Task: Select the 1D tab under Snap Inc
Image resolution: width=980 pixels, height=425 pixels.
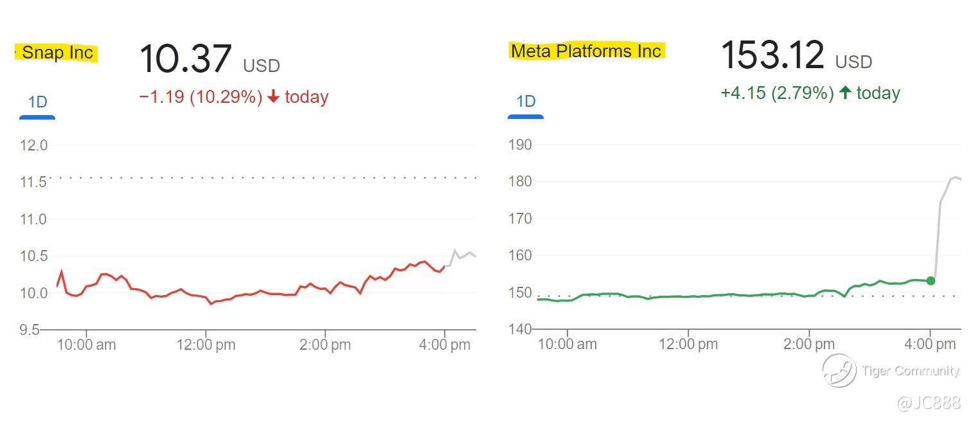Action: click(37, 102)
